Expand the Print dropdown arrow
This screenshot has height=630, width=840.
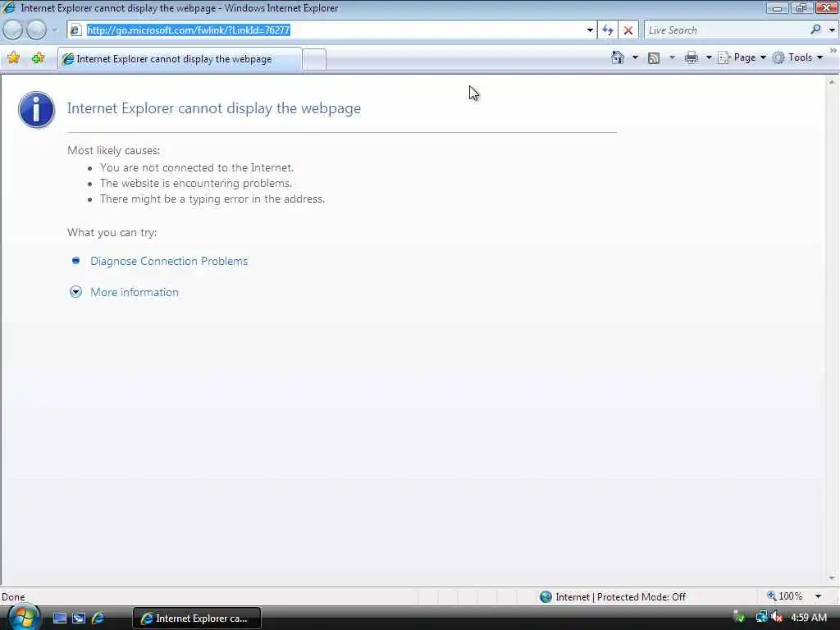click(708, 57)
